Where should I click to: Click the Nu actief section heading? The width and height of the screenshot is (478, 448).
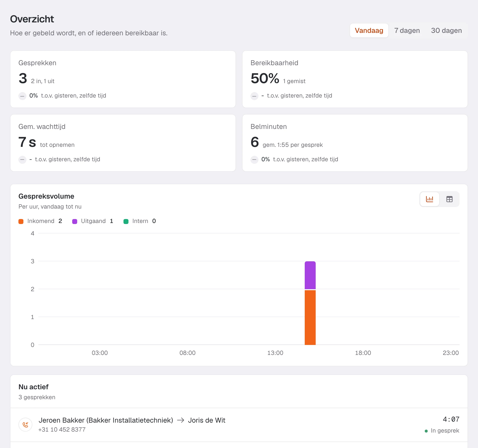33,387
